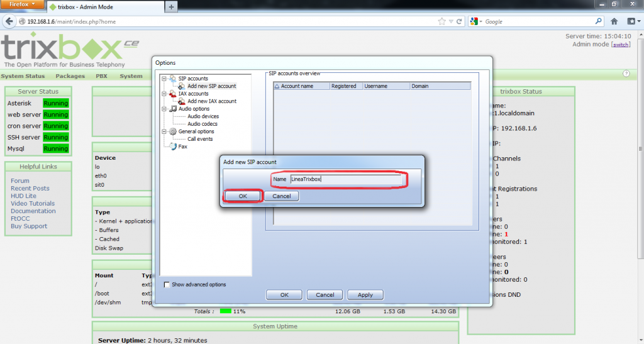Click the Asterisk Running status
Viewport: 644px width, 344px height.
coord(56,103)
